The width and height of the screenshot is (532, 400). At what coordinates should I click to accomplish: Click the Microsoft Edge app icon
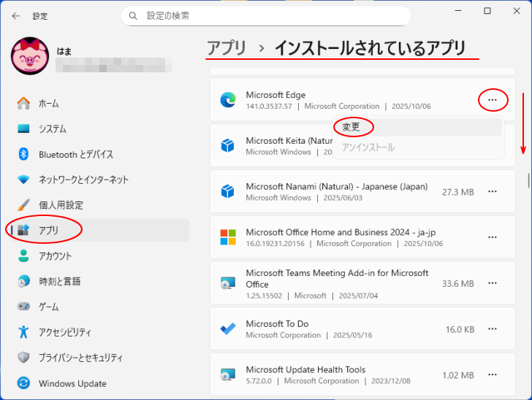coord(228,100)
